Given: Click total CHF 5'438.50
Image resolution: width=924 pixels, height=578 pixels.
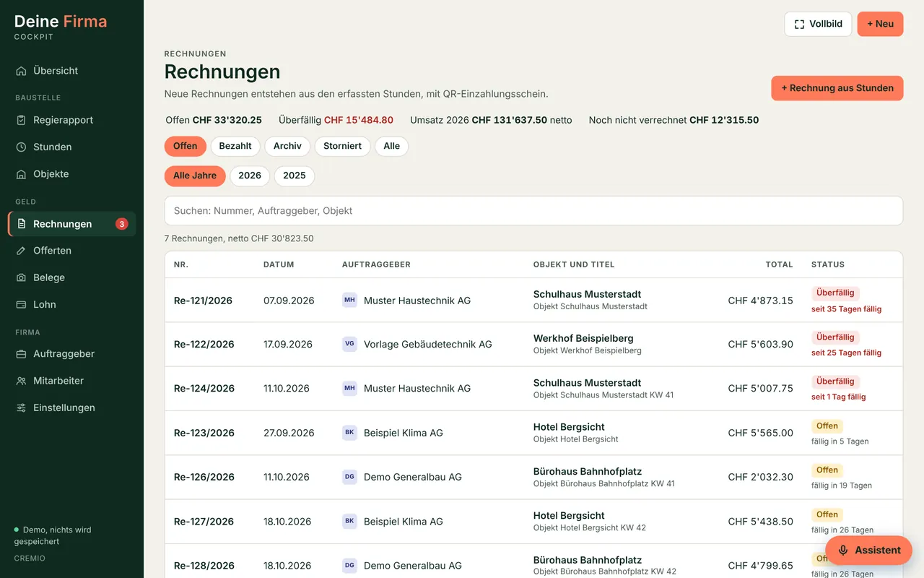Looking at the screenshot, I should (x=760, y=522).
